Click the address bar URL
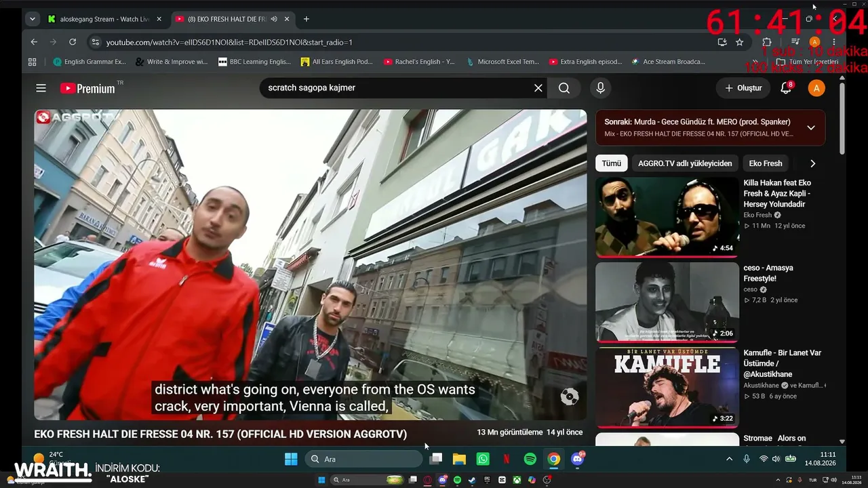The image size is (868, 488). pyautogui.click(x=229, y=42)
